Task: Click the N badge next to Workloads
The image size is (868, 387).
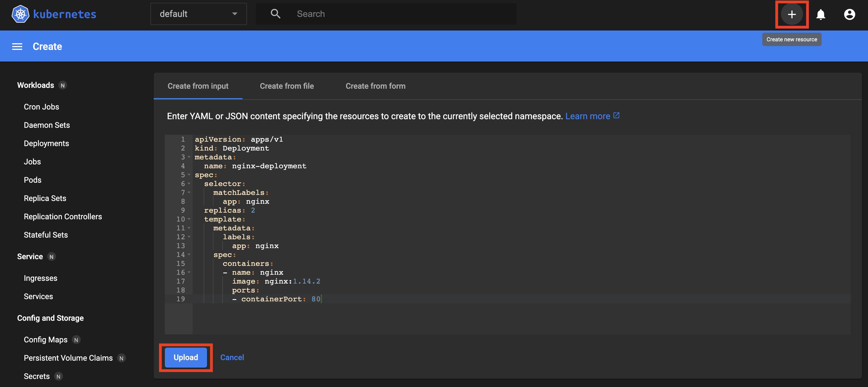Action: 63,85
